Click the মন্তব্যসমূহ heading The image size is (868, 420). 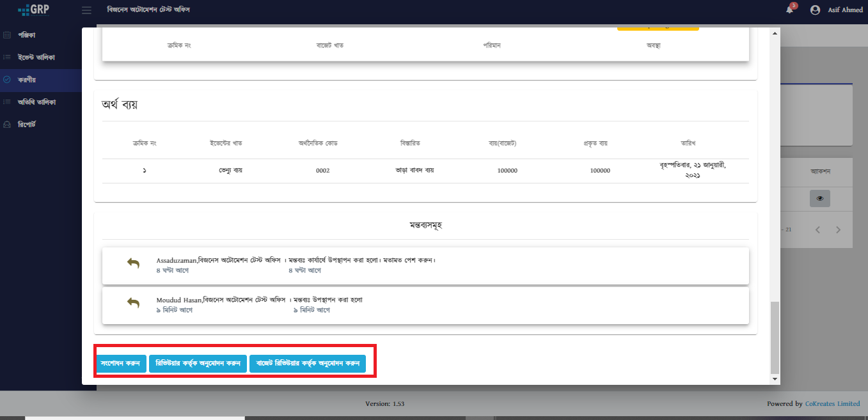[x=425, y=226]
